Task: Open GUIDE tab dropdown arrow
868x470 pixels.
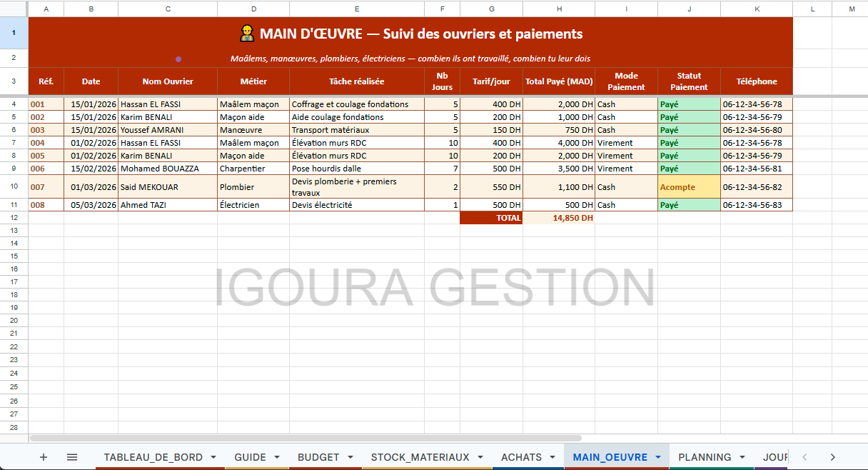Action: coord(276,457)
